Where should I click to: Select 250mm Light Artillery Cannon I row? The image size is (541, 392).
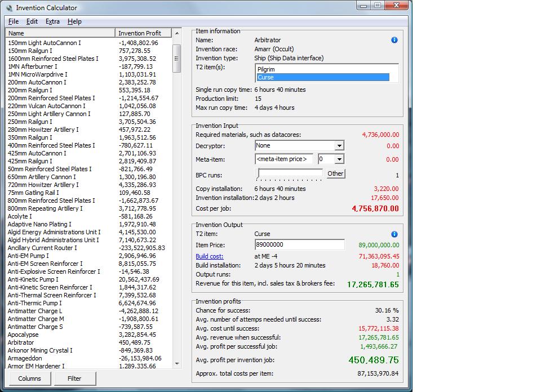click(x=89, y=114)
